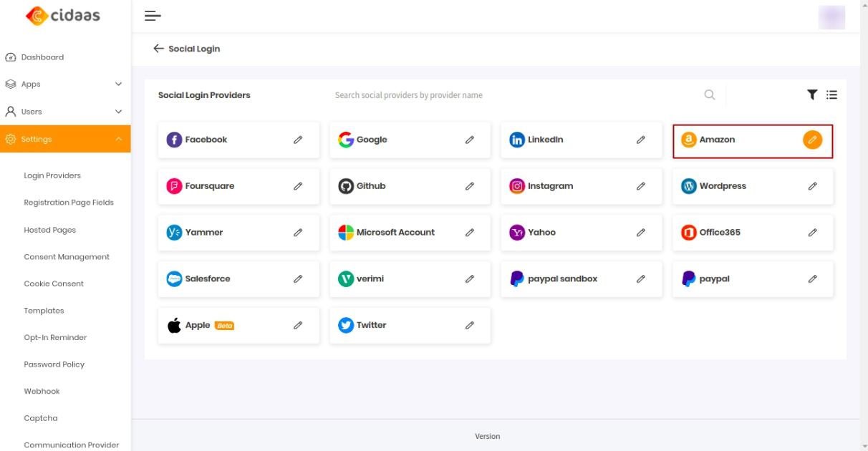Click the search magnifier icon
Screen dimensions: 868x451
(709, 94)
